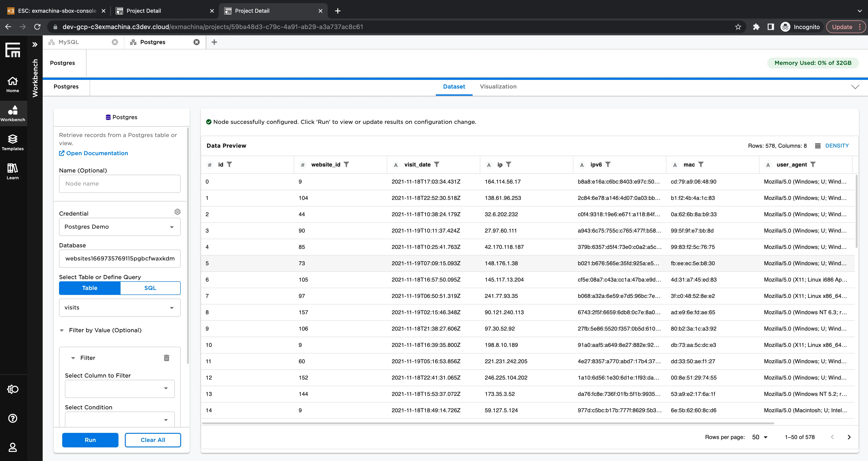
Task: Select the Workbench icon in the sidebar
Action: tap(12, 113)
